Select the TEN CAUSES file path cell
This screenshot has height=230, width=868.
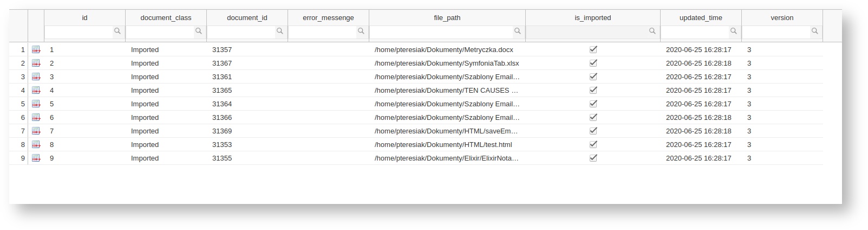tap(446, 91)
